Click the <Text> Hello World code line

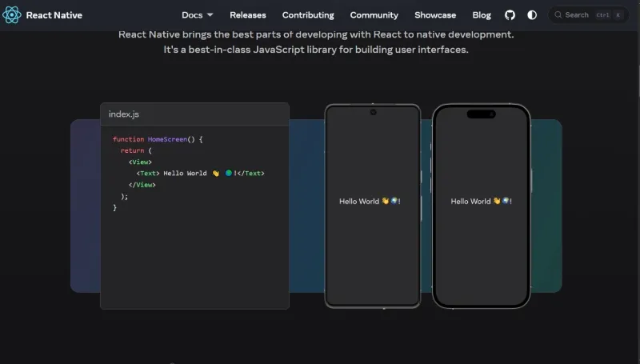201,174
